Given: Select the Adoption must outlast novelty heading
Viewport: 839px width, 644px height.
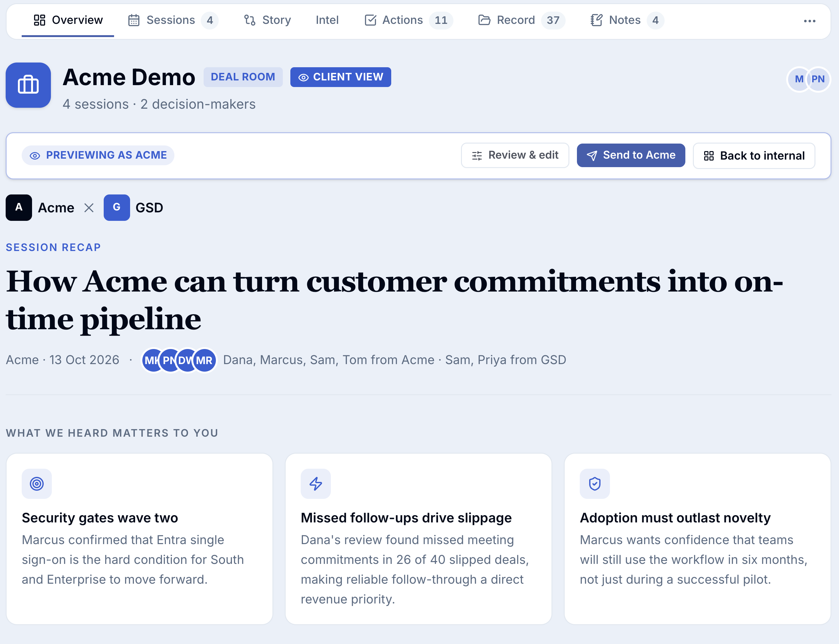Looking at the screenshot, I should tap(675, 518).
